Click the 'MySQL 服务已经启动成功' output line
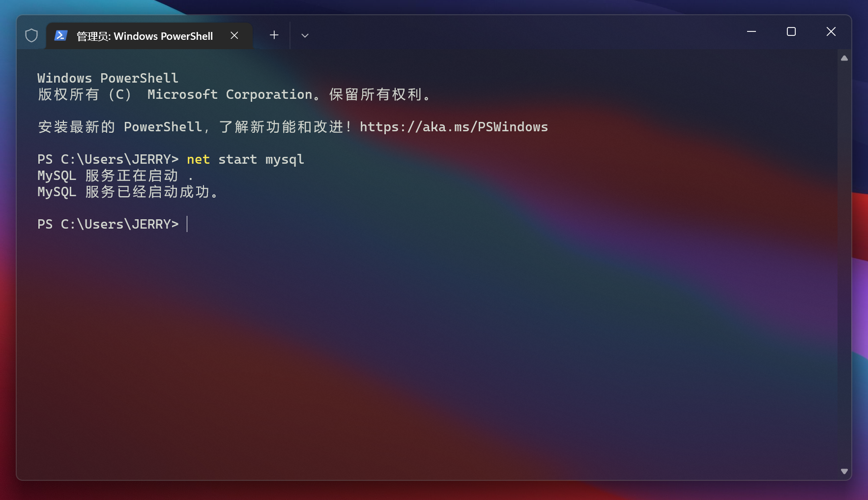868x500 pixels. [128, 192]
